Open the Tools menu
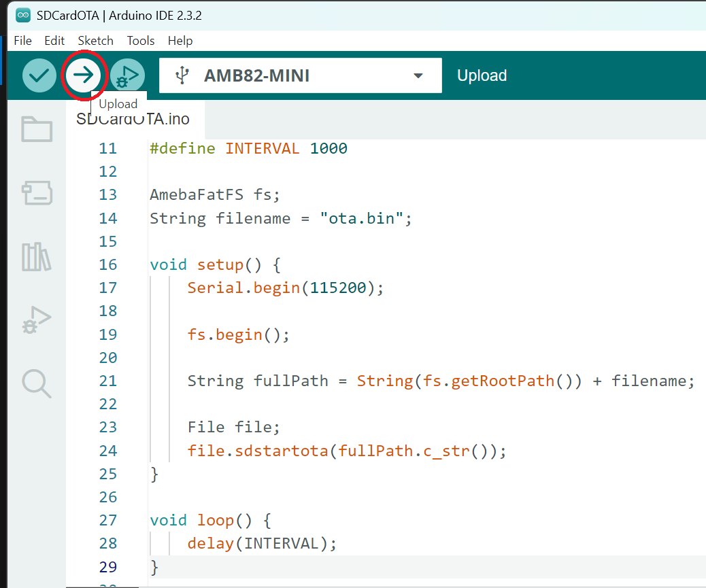The width and height of the screenshot is (706, 588). pos(141,41)
